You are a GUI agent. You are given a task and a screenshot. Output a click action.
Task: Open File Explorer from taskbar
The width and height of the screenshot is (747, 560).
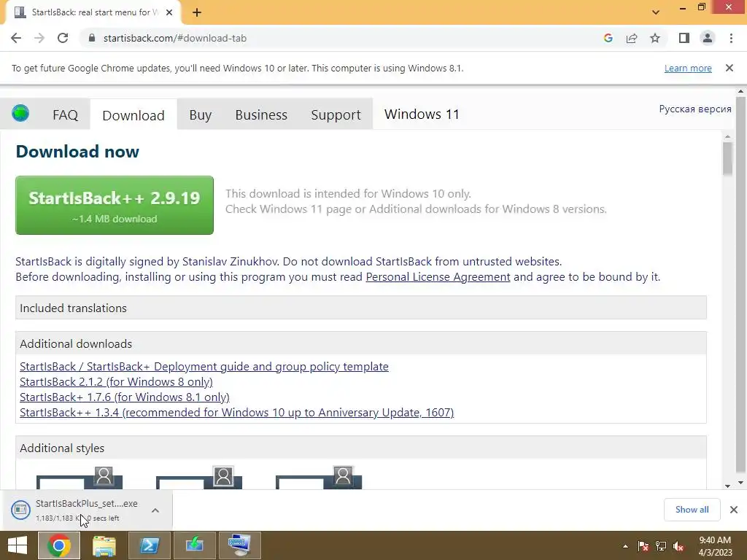pyautogui.click(x=104, y=545)
